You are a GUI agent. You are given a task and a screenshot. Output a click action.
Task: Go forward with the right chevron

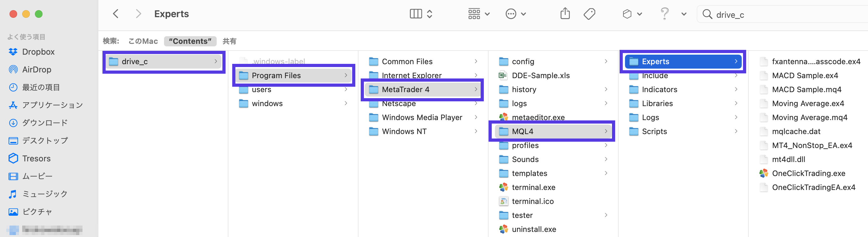(x=138, y=14)
